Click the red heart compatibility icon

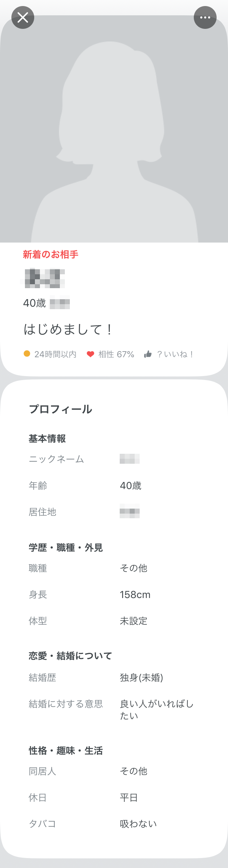[90, 354]
